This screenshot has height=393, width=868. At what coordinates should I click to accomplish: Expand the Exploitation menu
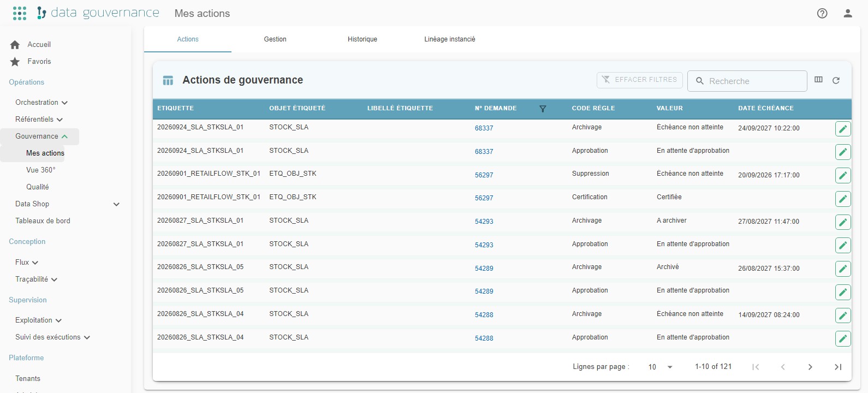tap(58, 320)
